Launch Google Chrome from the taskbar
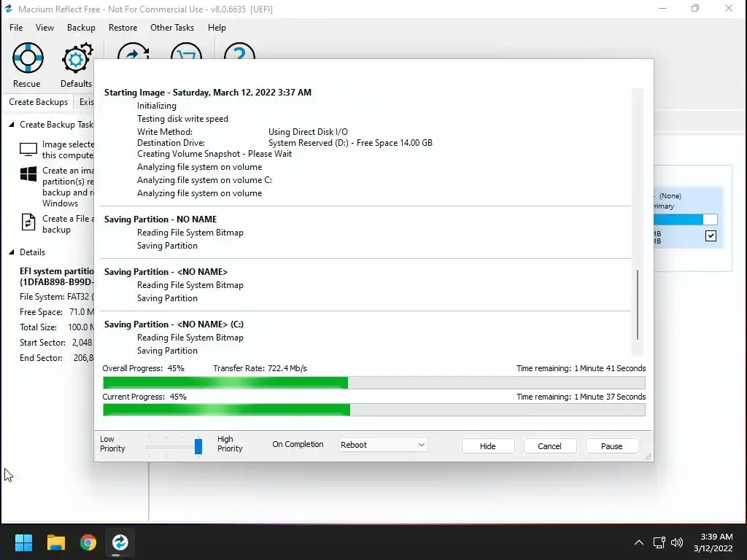Image resolution: width=747 pixels, height=560 pixels. tap(88, 542)
